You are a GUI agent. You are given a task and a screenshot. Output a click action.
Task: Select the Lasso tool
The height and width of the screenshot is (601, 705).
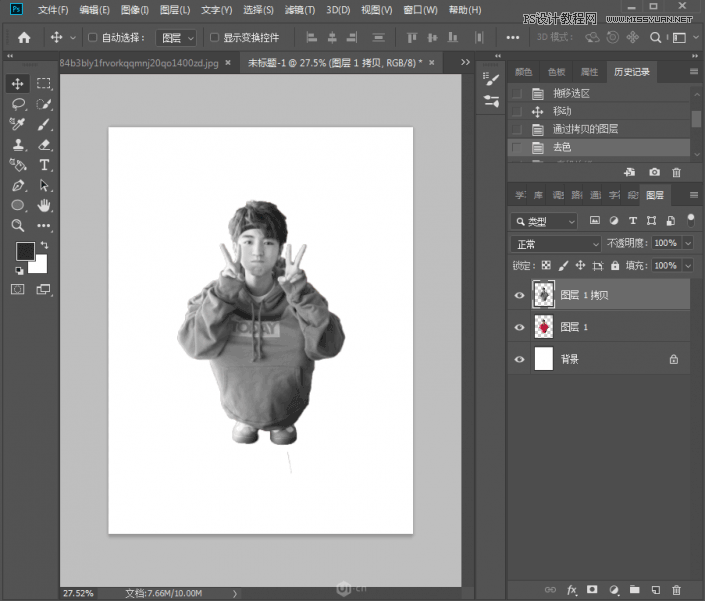click(x=18, y=104)
